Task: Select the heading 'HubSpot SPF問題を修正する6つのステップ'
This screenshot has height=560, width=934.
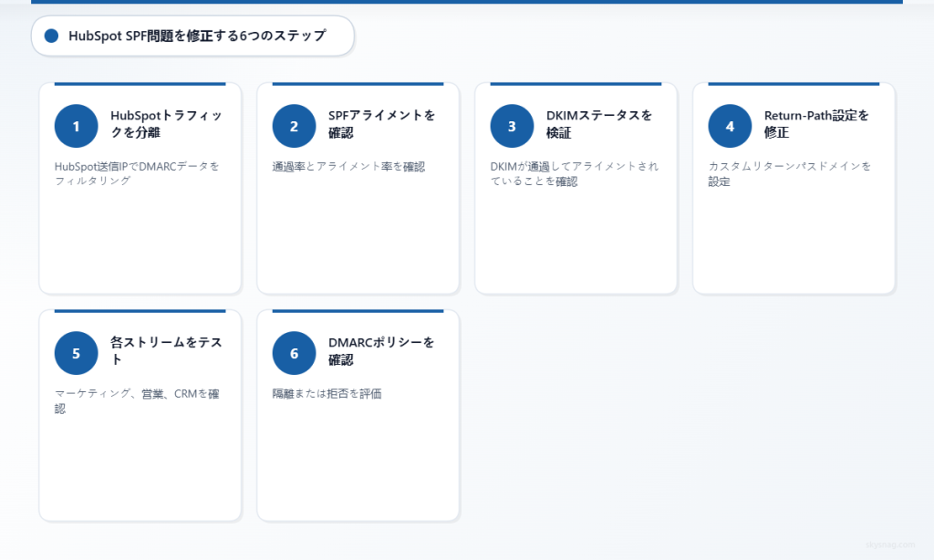Action: pos(197,36)
